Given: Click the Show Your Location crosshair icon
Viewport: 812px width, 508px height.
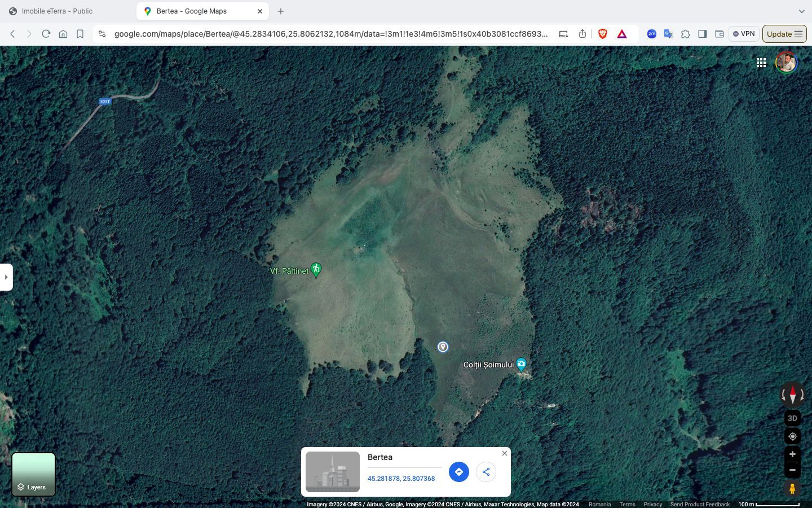Looking at the screenshot, I should [792, 436].
